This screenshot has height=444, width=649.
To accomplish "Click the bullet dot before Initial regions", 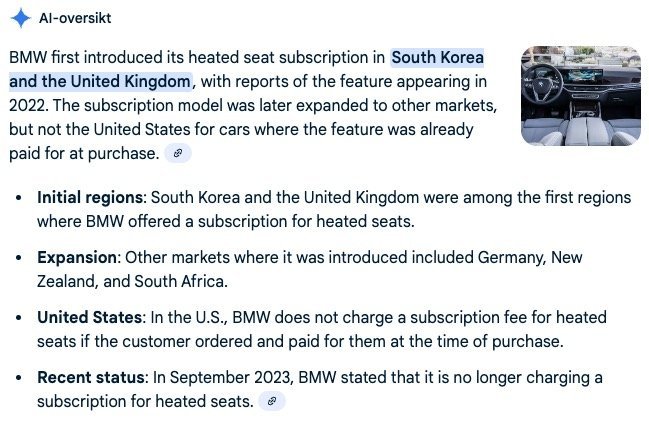I will 21,197.
